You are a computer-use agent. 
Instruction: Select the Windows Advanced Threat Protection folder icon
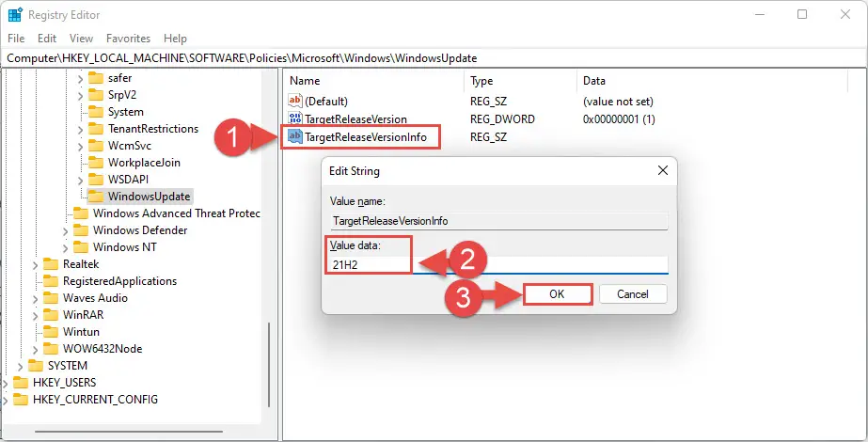[81, 213]
